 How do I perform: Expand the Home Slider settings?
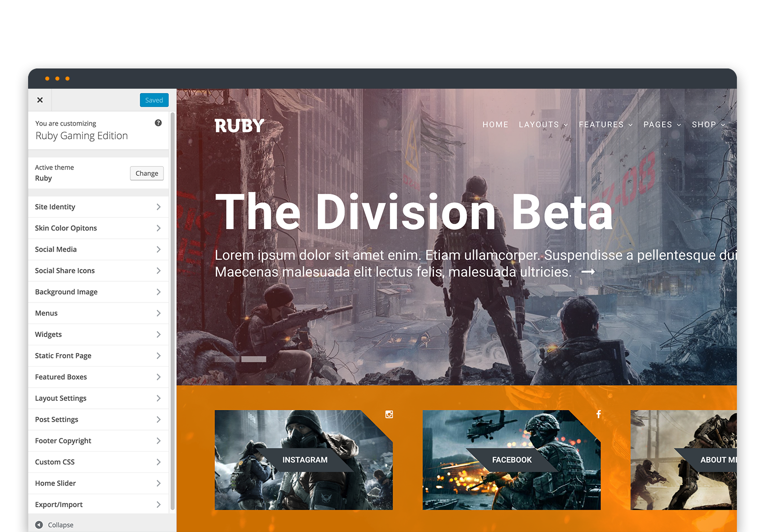[98, 483]
